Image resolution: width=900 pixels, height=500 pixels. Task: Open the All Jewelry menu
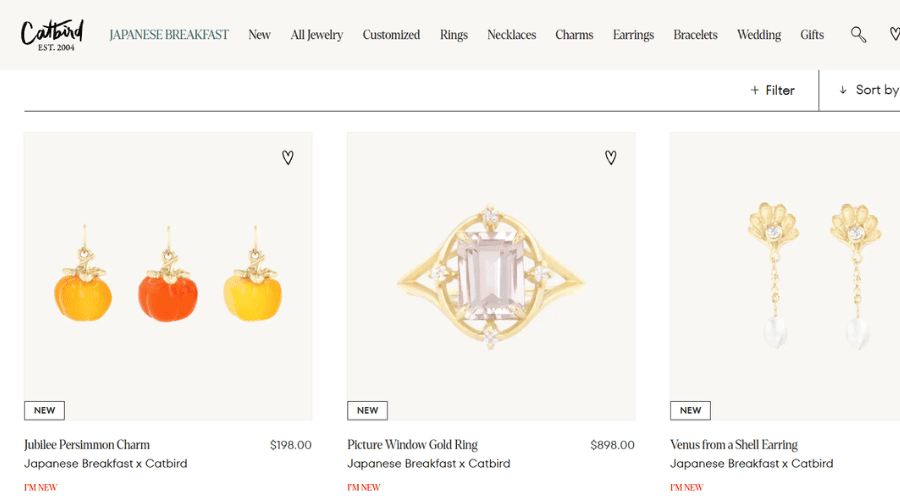click(317, 34)
